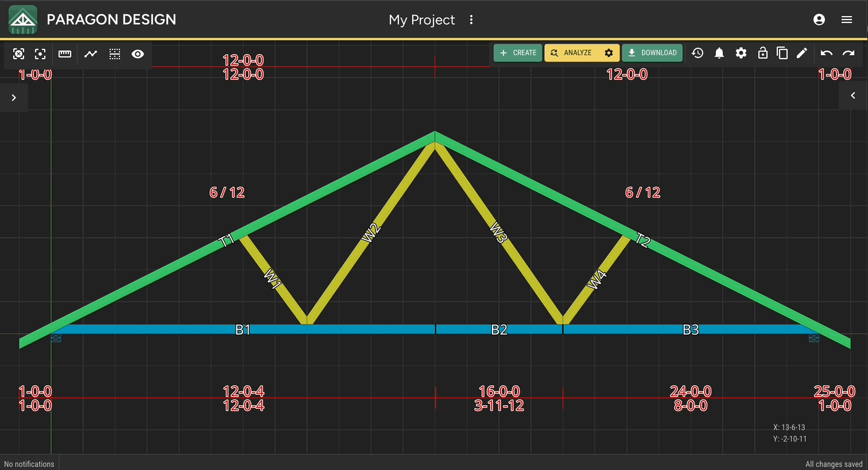Activate the ruler measure tool
Screen dimensions: 868x470
[65, 54]
